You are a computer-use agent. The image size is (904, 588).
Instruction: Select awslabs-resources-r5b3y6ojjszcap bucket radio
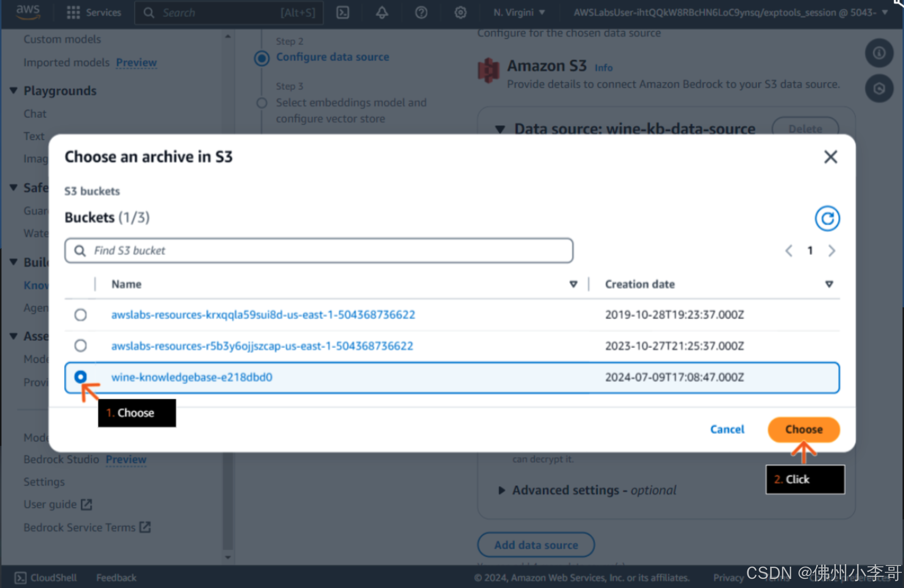coord(81,346)
